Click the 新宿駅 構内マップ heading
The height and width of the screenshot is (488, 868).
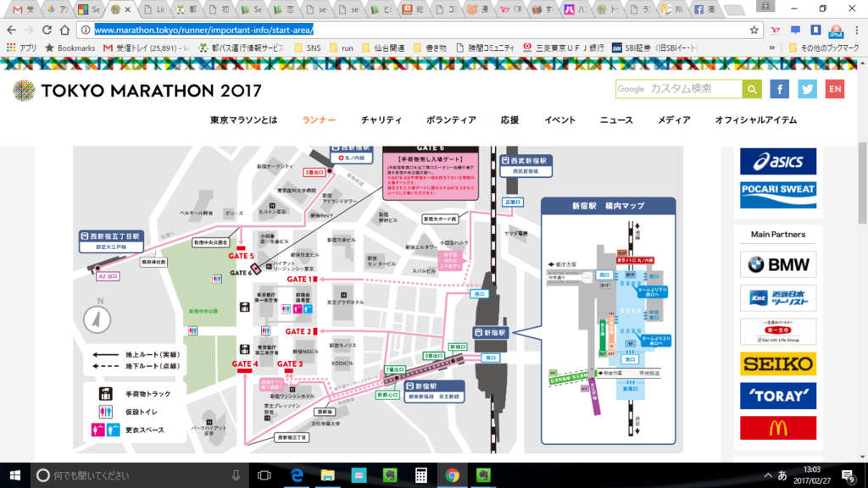(x=608, y=206)
